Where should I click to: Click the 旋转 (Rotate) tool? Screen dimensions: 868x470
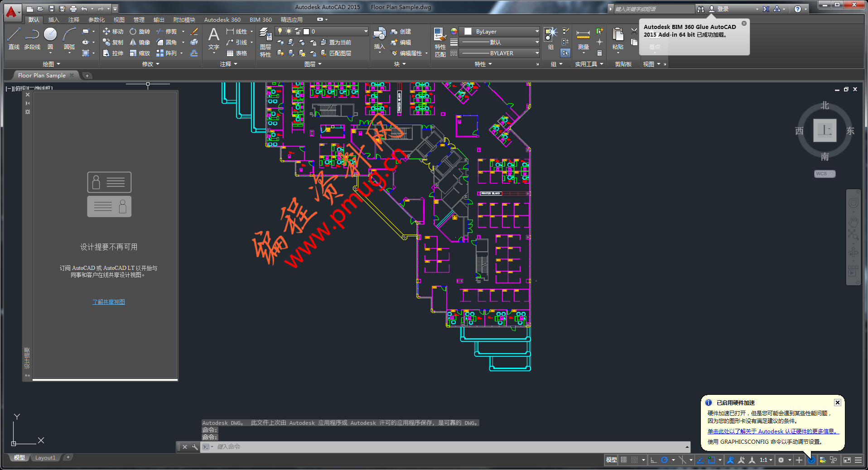click(140, 31)
